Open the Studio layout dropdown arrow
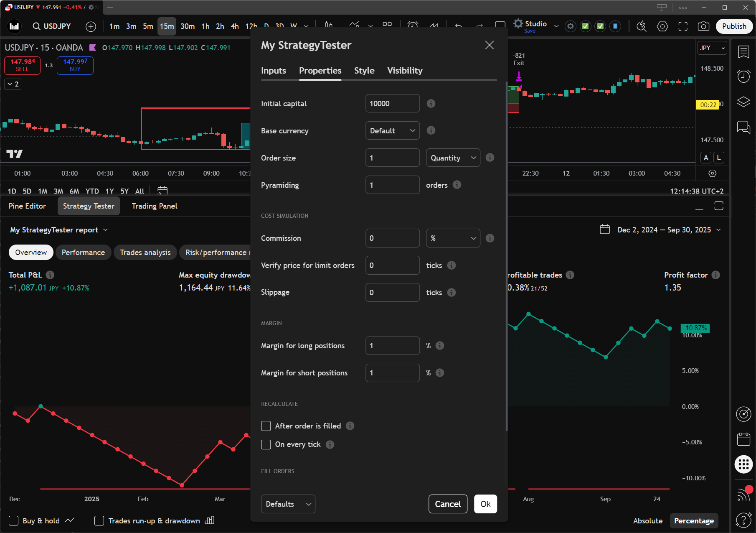 (x=556, y=26)
